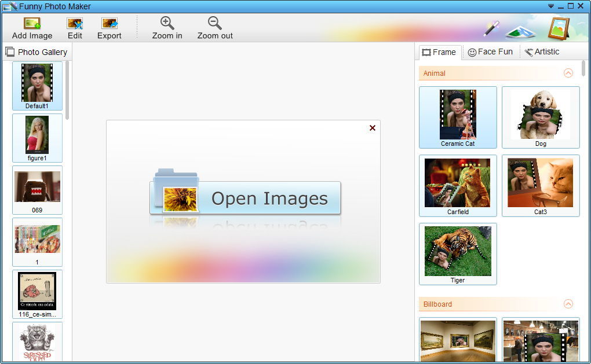Click the magic wand icon at top right
The width and height of the screenshot is (591, 364).
[x=491, y=28]
